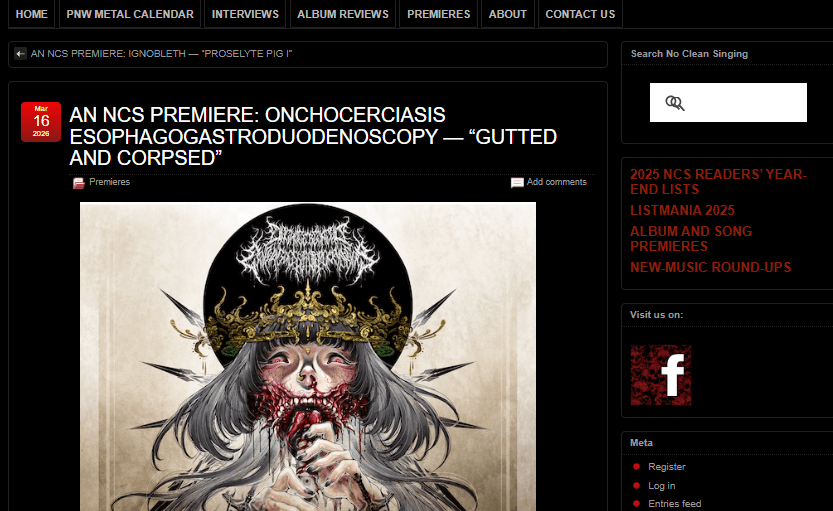Click the Gutted and Corpsed album artwork

[308, 356]
